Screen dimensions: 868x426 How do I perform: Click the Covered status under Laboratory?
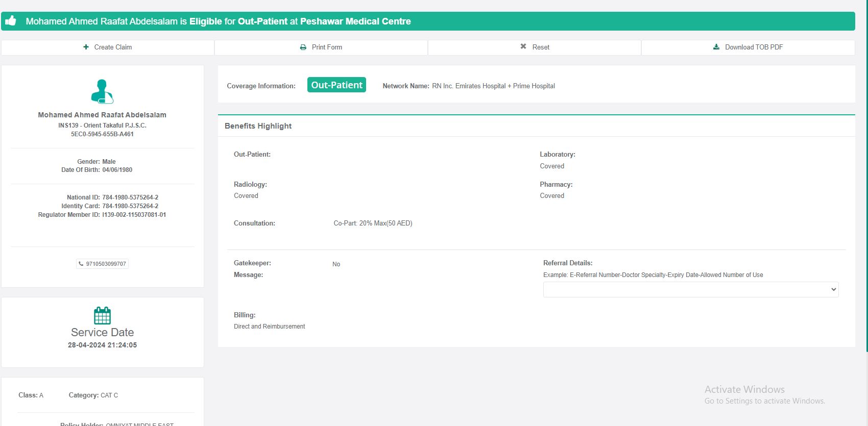pyautogui.click(x=552, y=166)
